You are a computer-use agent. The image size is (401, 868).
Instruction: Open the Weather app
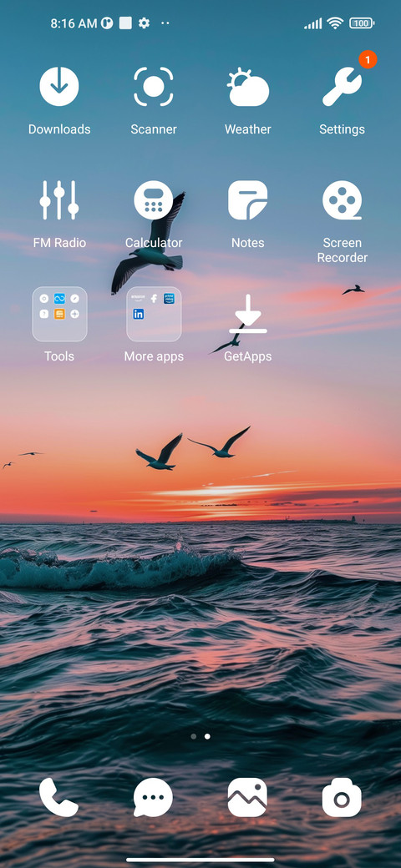[x=247, y=86]
